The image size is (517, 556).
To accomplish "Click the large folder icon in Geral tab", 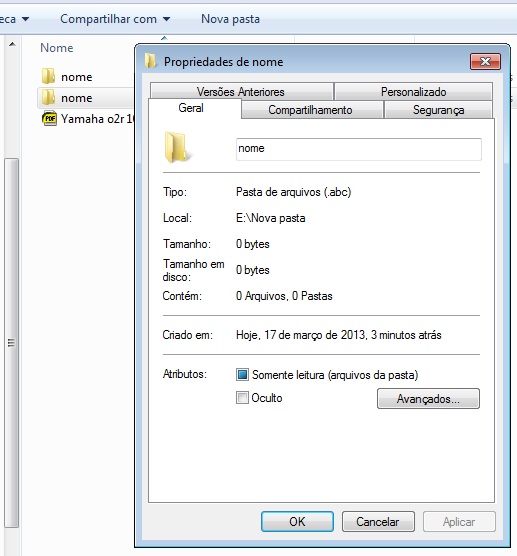I will click(177, 148).
